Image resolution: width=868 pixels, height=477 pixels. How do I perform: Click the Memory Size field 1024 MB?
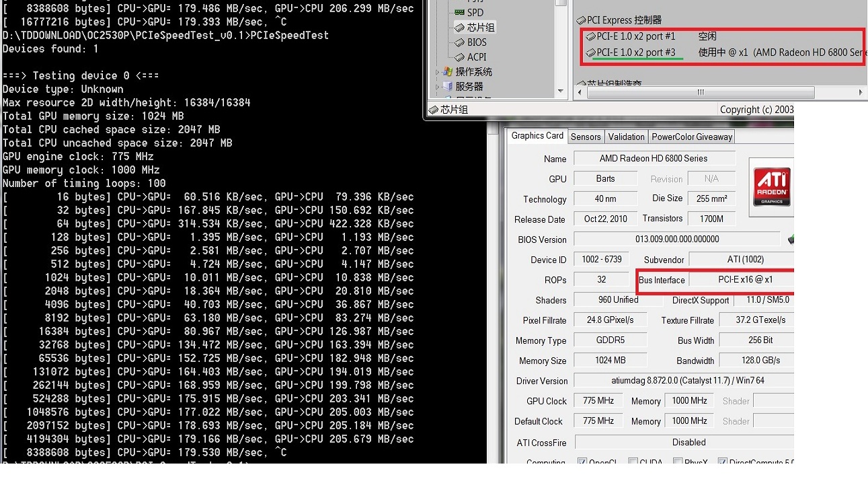coord(610,360)
